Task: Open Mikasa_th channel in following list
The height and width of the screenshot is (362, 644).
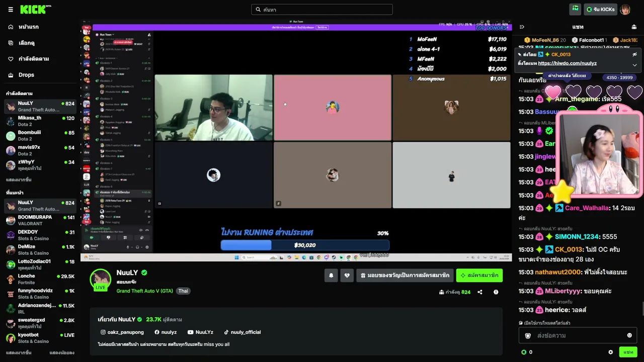Action: coord(40,121)
